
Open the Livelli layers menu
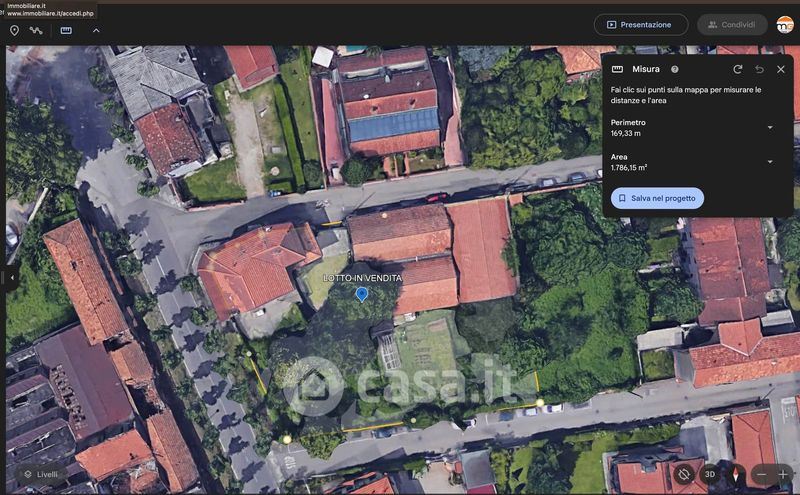[x=40, y=474]
